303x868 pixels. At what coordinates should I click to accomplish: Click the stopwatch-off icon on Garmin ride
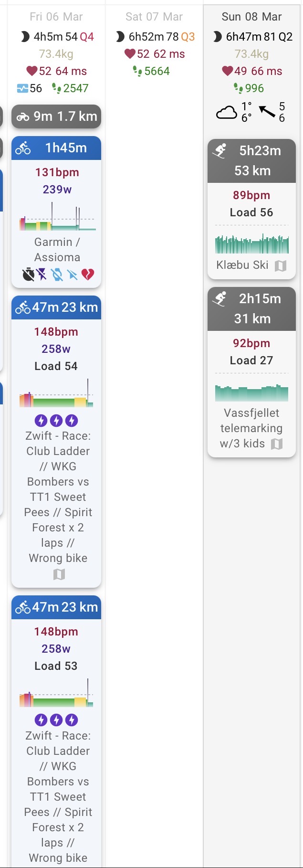point(28,274)
